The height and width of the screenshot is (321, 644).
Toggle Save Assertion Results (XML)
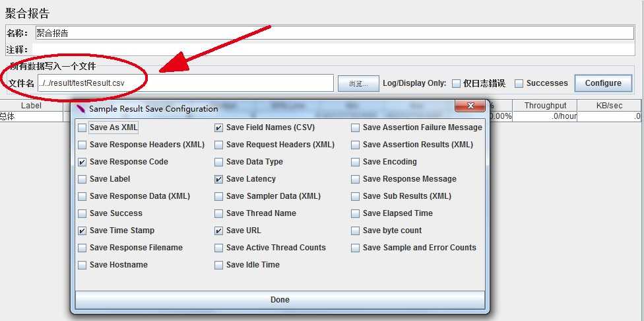(x=355, y=145)
